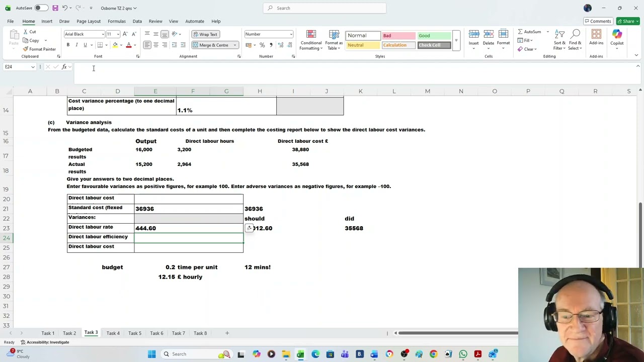This screenshot has height=362, width=644.
Task: Open the Page Layout tab
Action: click(x=89, y=21)
